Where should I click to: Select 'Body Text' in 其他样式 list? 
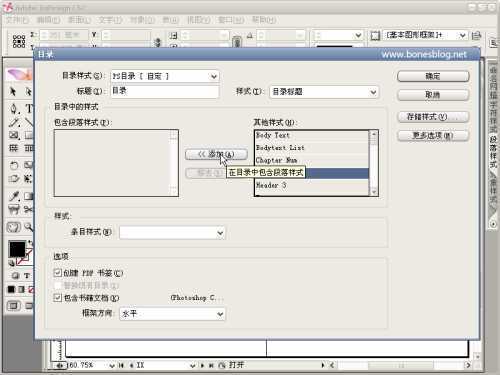point(312,135)
